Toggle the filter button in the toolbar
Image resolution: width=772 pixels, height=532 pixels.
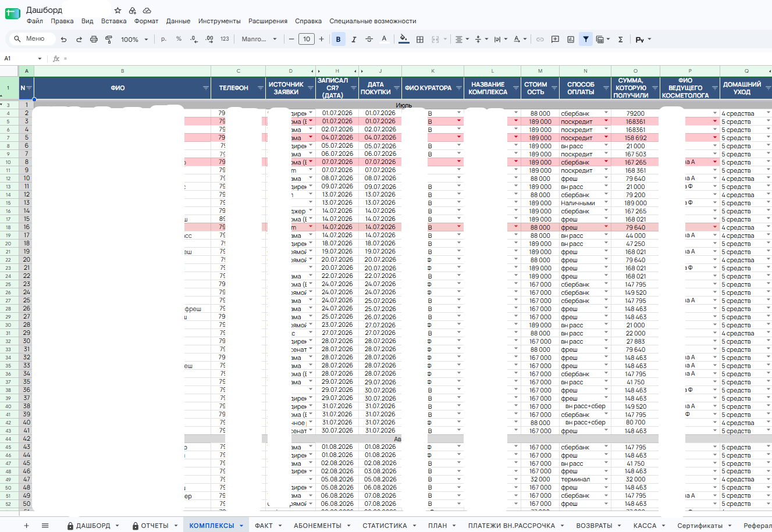(x=586, y=40)
